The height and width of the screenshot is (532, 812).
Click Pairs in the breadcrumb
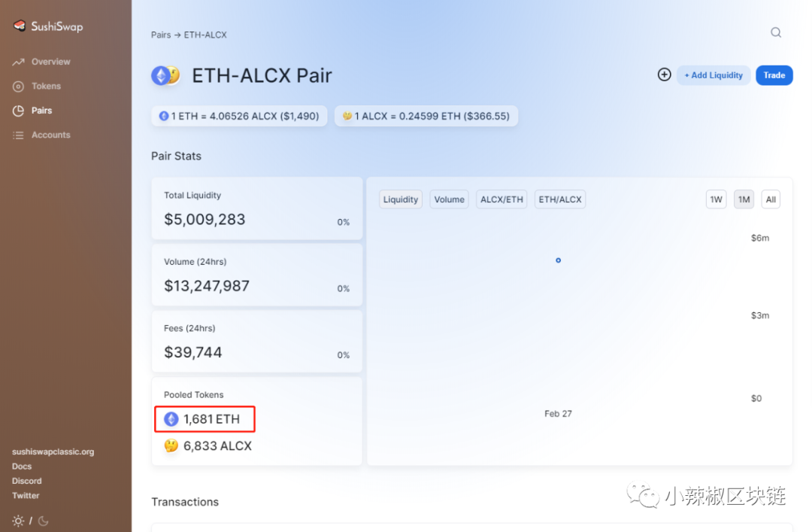click(x=161, y=35)
